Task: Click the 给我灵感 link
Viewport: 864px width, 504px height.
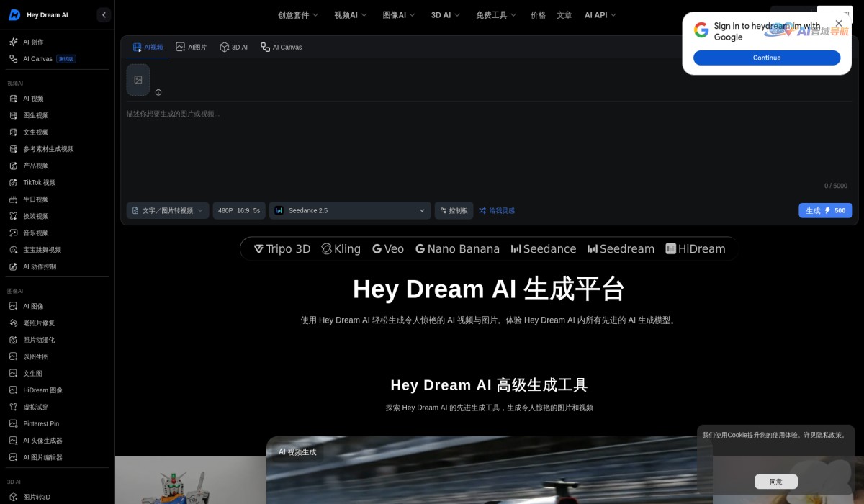Action: (x=497, y=211)
